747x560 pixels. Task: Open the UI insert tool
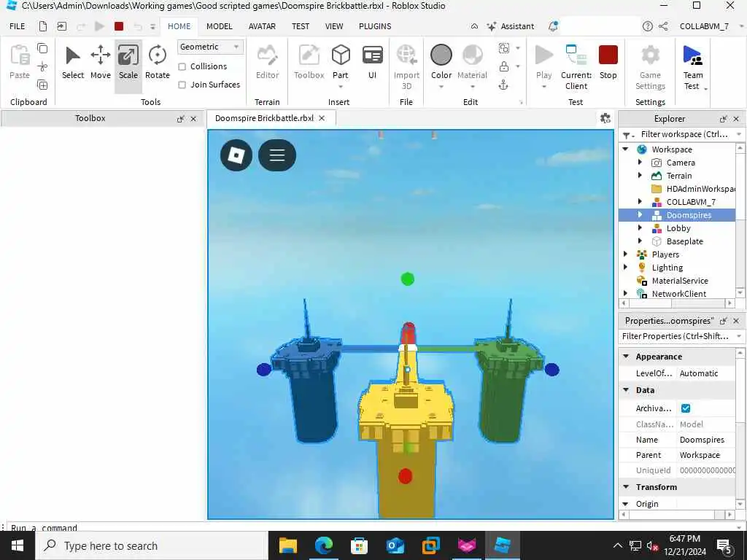(372, 63)
